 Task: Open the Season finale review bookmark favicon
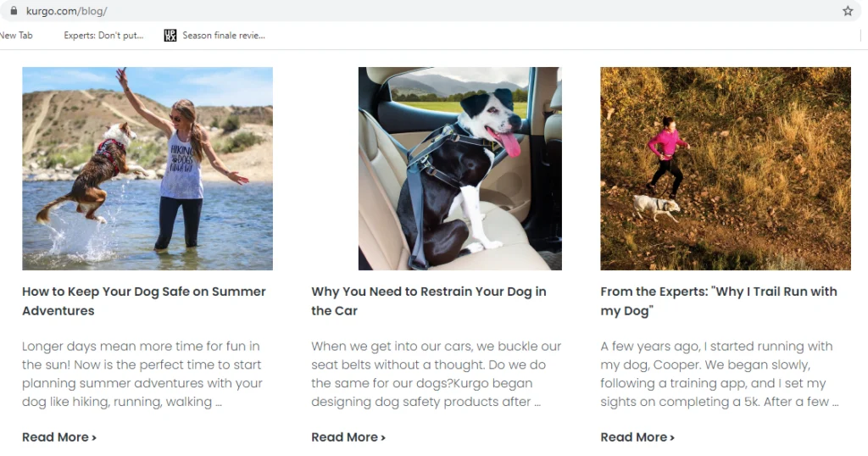170,36
